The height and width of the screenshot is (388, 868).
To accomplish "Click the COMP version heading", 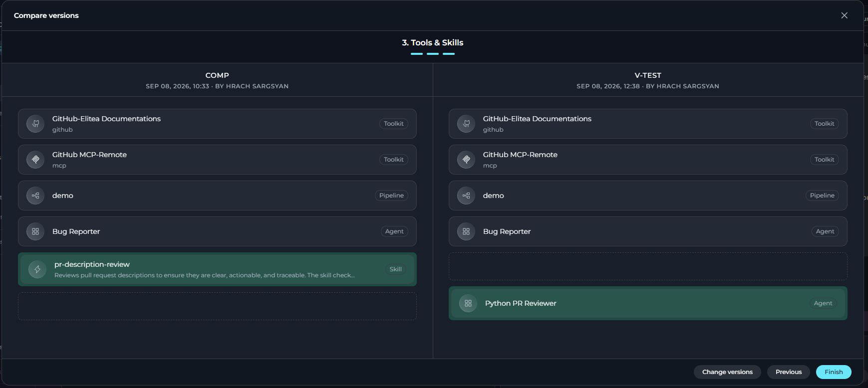I will click(217, 75).
